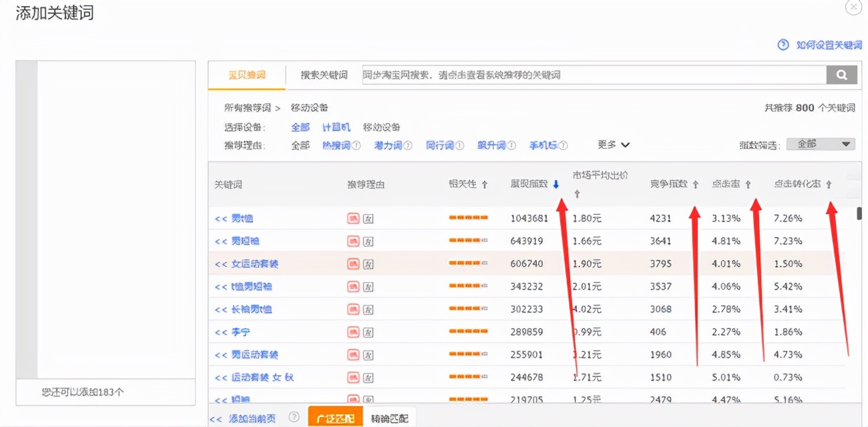The height and width of the screenshot is (427, 868).
Task: Click the 您还可以添加183个 status text
Action: point(83,392)
